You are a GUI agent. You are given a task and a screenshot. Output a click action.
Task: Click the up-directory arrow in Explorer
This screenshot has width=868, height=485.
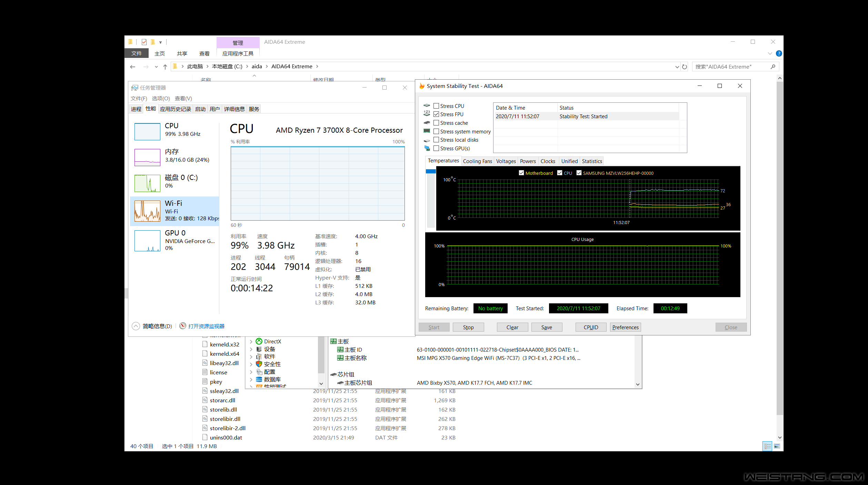[165, 67]
